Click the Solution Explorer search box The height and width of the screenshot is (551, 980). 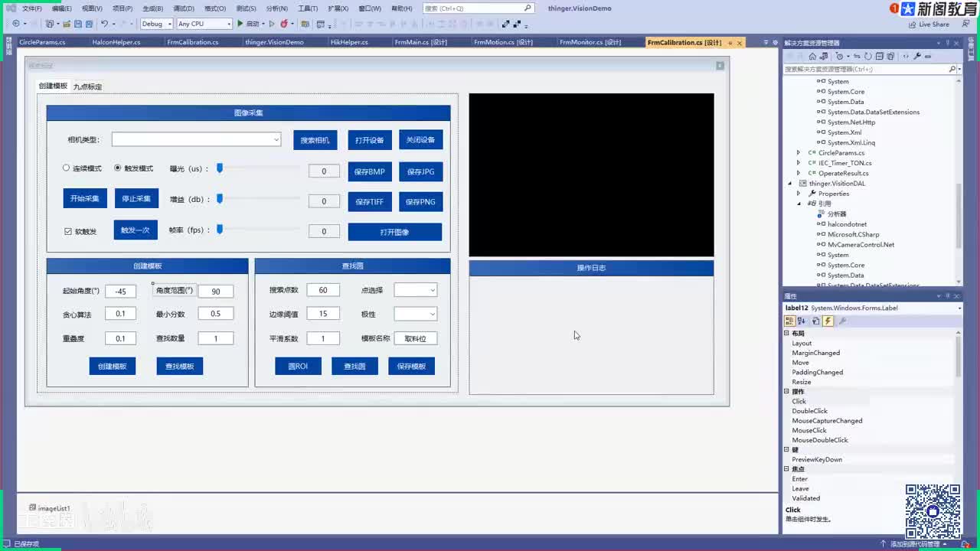coord(871,69)
